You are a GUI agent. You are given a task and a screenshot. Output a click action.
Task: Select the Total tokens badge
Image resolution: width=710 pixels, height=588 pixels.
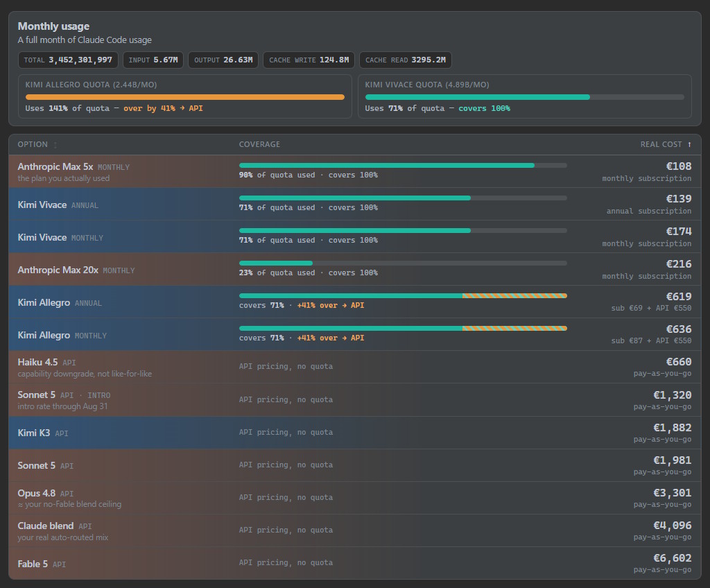68,60
